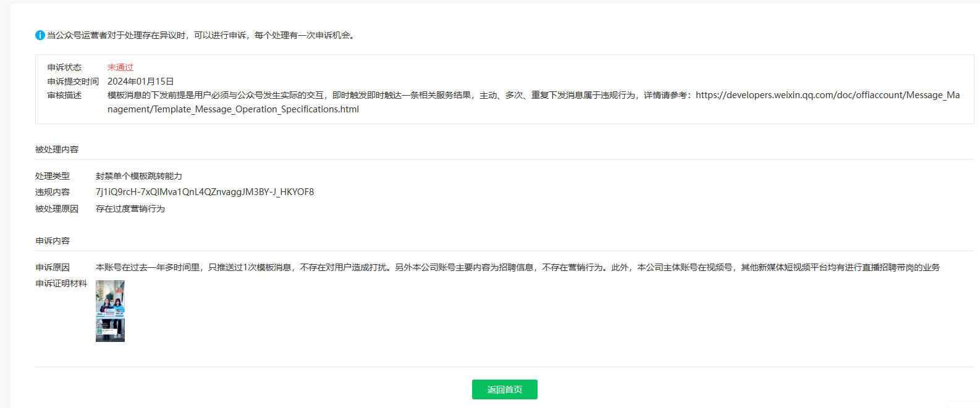
Task: Click the 处理类型 label
Action: click(x=53, y=176)
